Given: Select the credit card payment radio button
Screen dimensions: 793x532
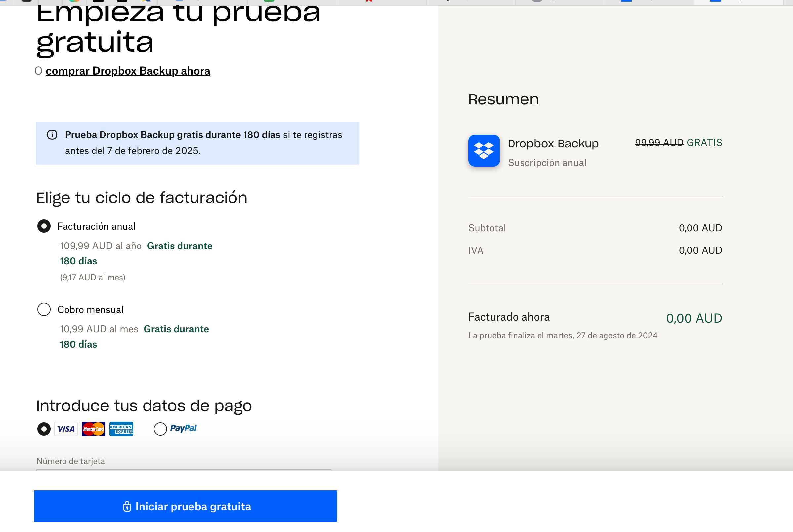Looking at the screenshot, I should click(x=43, y=429).
